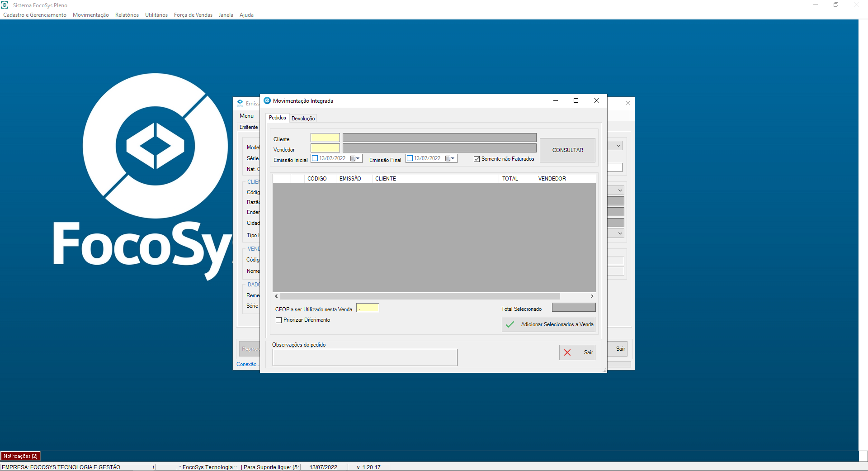
Task: Open the Movimentação menu
Action: click(x=91, y=15)
